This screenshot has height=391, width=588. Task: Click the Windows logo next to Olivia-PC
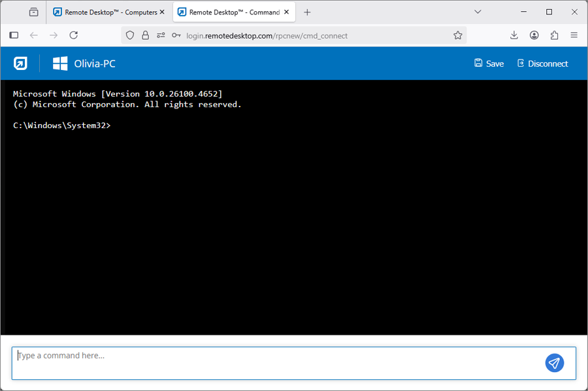click(x=60, y=63)
